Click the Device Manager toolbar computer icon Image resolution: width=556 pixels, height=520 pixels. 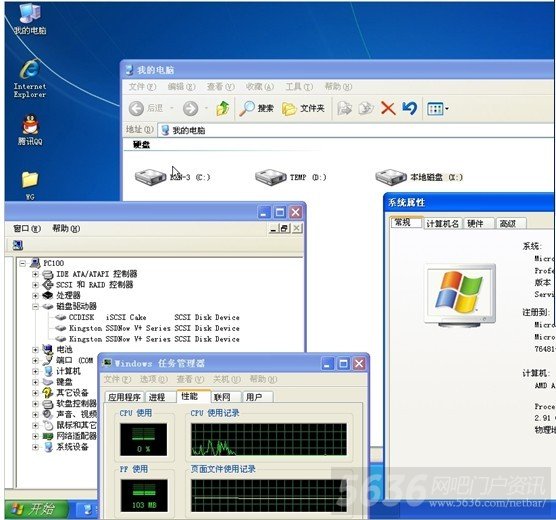click(x=18, y=245)
